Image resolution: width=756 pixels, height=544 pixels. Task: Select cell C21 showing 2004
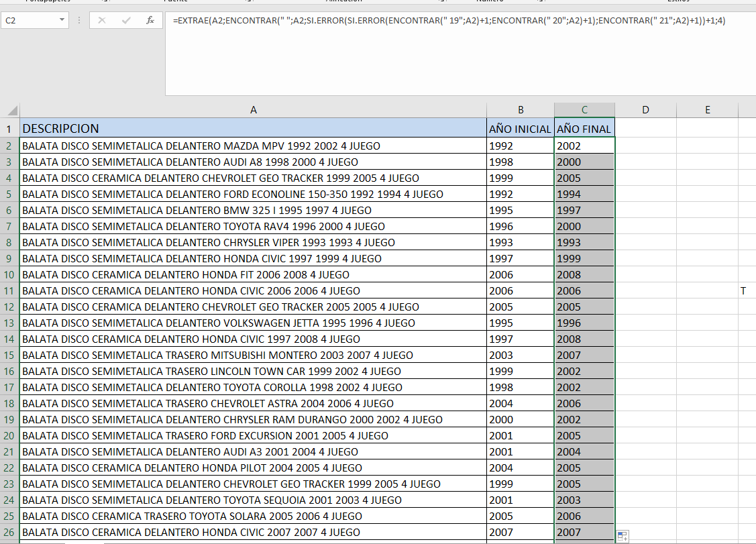[x=584, y=451]
